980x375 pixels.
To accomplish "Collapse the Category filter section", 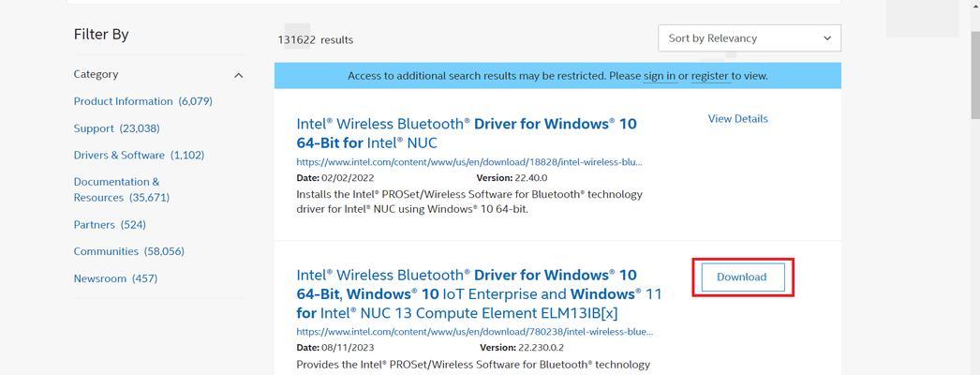I will (x=238, y=75).
